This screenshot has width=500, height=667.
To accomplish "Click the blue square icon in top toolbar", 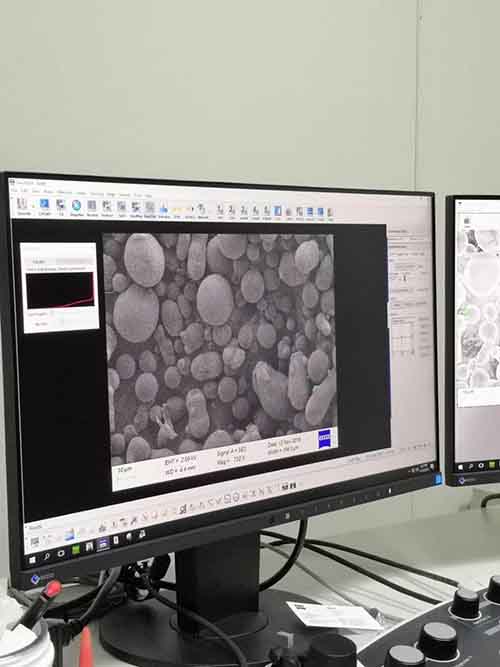I will click(44, 204).
